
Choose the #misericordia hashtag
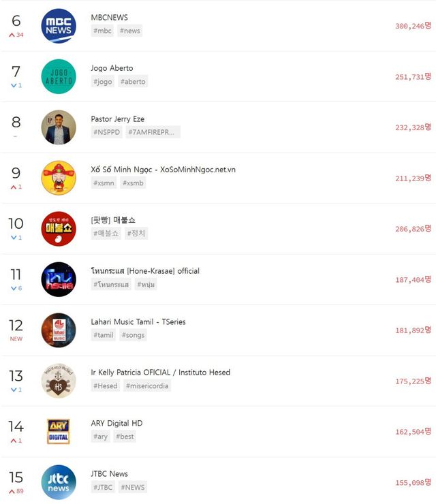coord(146,385)
